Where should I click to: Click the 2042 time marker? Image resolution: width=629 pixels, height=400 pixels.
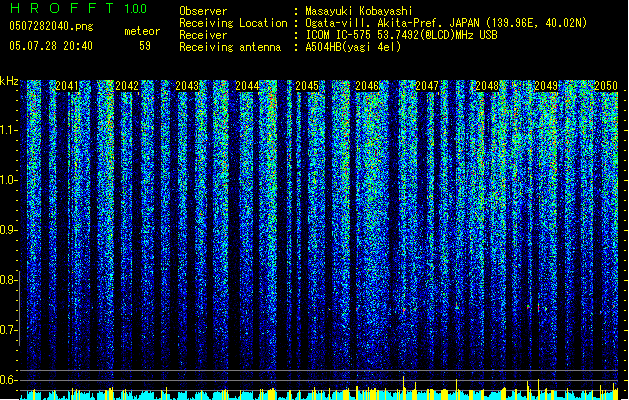pyautogui.click(x=127, y=86)
